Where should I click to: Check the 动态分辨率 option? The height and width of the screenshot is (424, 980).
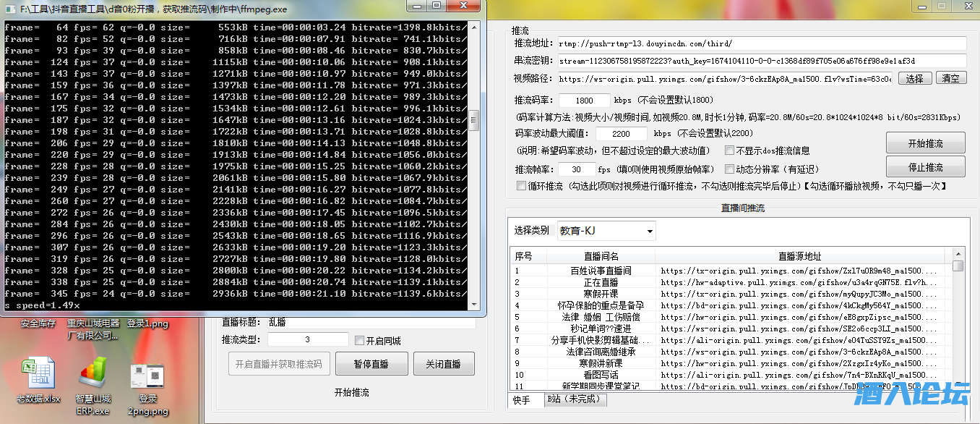(x=729, y=169)
